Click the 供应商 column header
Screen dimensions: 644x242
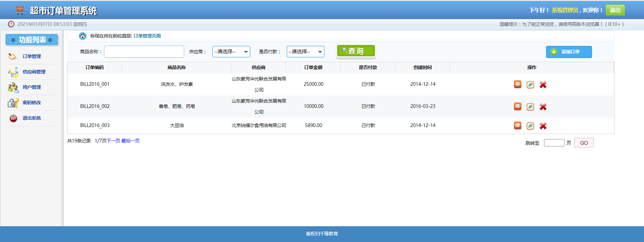pos(259,67)
